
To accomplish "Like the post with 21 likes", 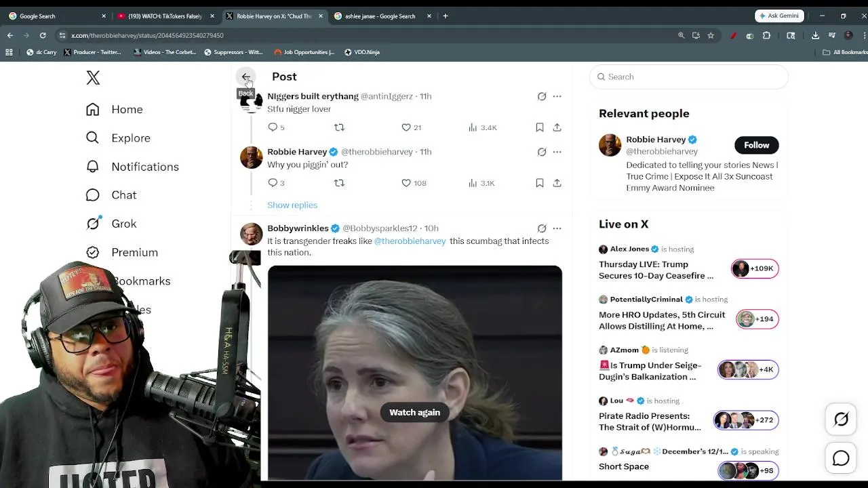I will click(x=406, y=127).
